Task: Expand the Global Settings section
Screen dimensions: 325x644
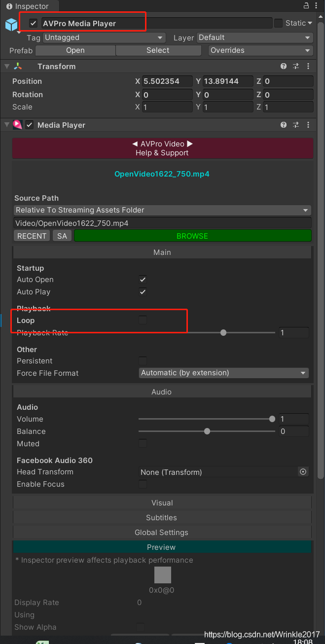Action: tap(162, 533)
